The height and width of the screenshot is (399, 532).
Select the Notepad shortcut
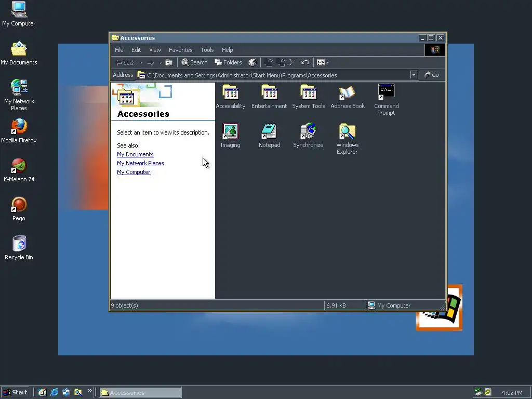click(270, 136)
